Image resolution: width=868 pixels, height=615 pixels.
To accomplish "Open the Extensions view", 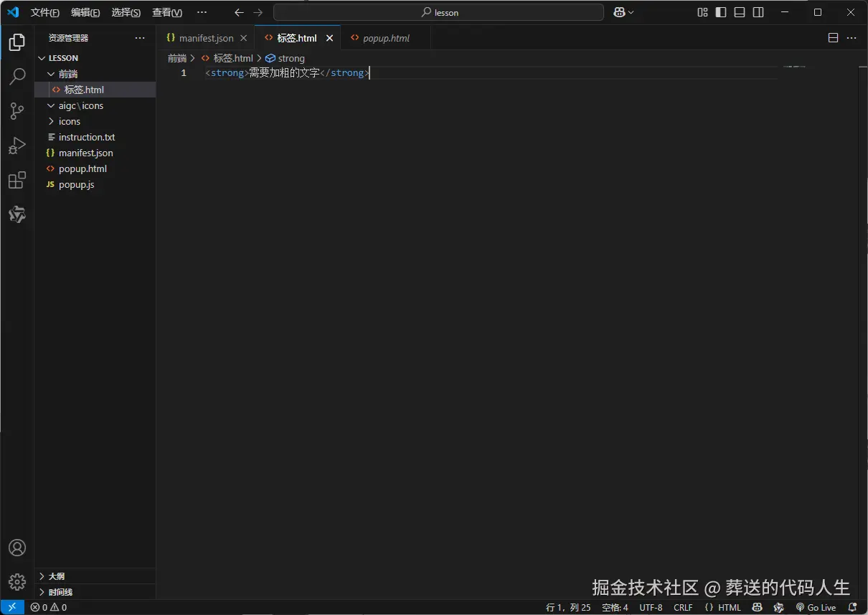I will (17, 180).
